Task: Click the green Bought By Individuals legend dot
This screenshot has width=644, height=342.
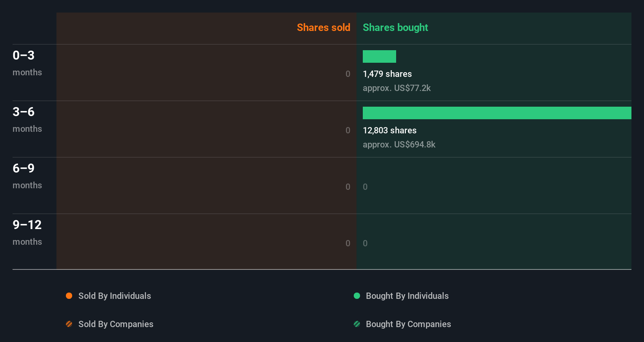Action: (357, 296)
